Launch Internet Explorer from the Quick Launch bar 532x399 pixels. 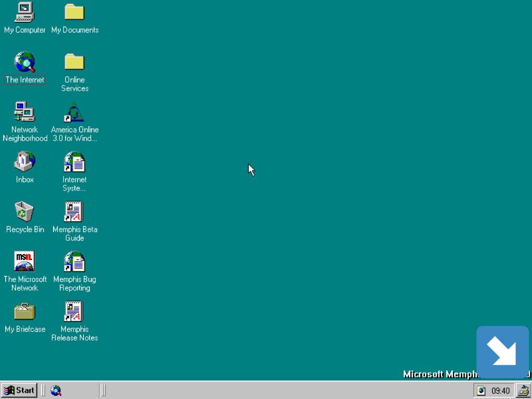[56, 390]
